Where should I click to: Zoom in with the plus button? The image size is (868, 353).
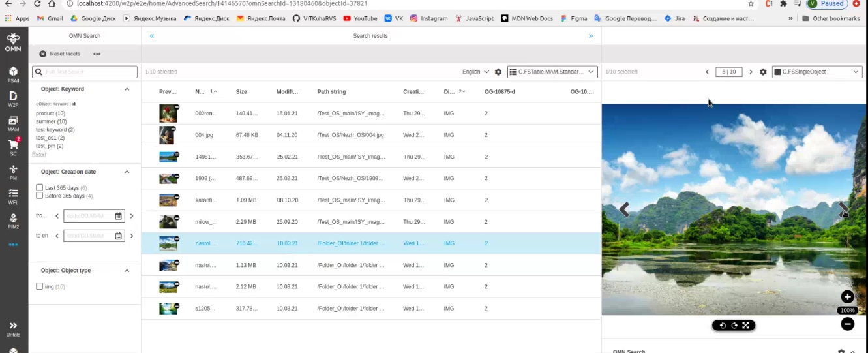pos(847,297)
